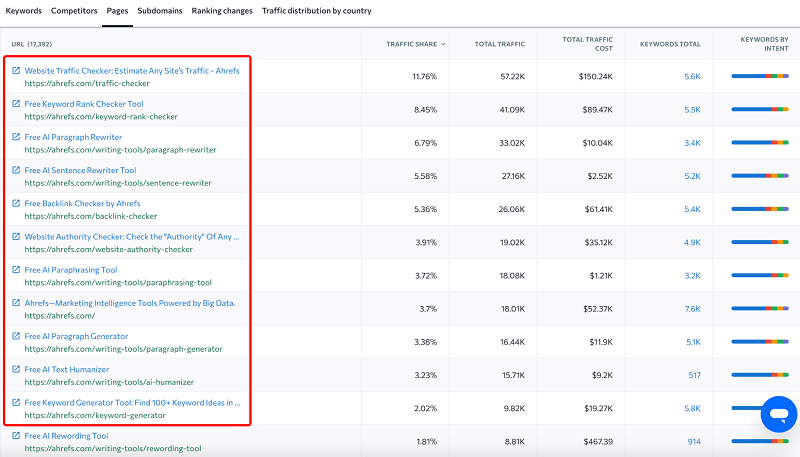Open external link icon for Website Traffic Checker row
The height and width of the screenshot is (457, 800).
tap(16, 70)
